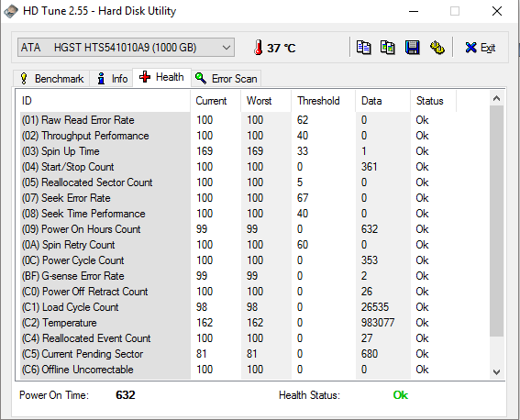Open the Error Scan tab
The image size is (520, 420).
click(227, 79)
